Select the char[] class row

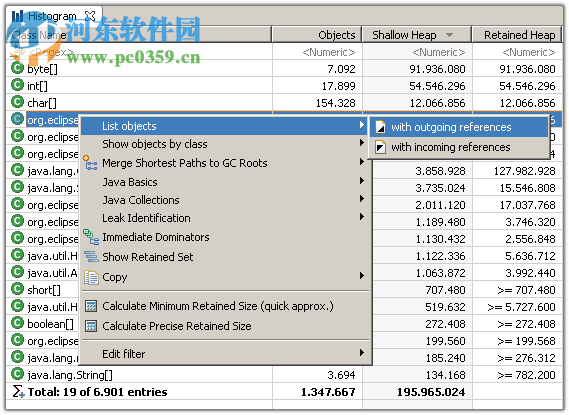[284, 103]
